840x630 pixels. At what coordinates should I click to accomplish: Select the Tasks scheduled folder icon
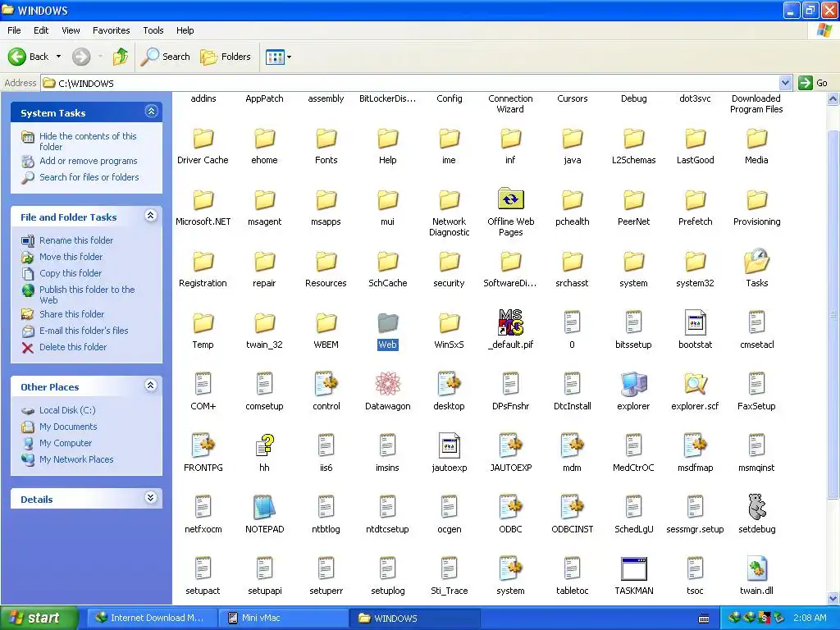click(756, 260)
